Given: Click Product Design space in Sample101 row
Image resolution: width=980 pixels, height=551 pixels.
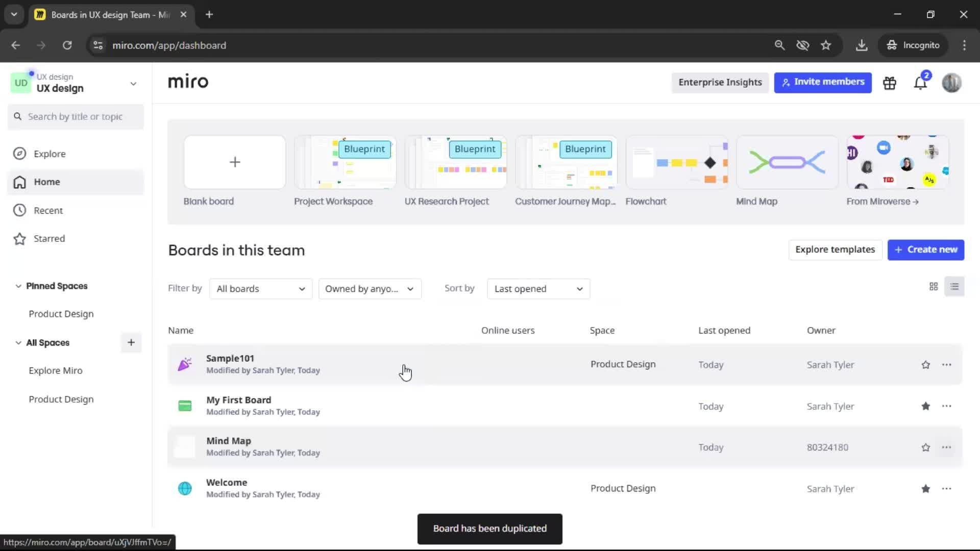Looking at the screenshot, I should click(623, 364).
